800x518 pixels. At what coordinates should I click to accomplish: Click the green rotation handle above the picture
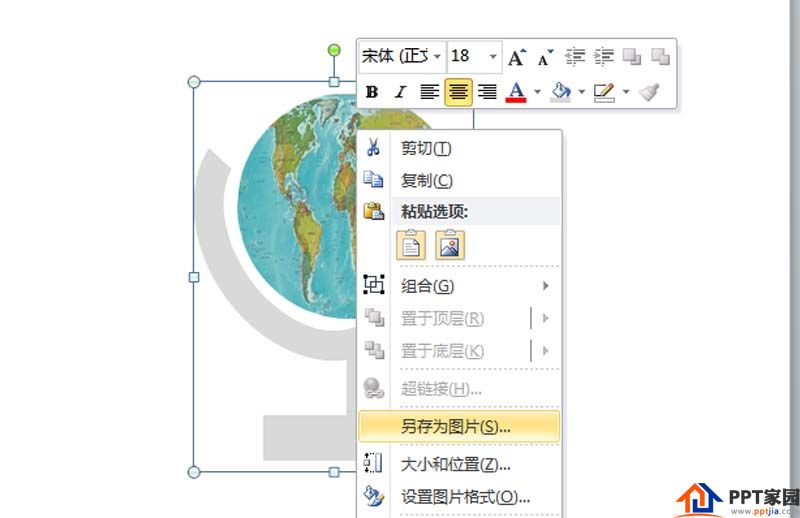coord(334,50)
